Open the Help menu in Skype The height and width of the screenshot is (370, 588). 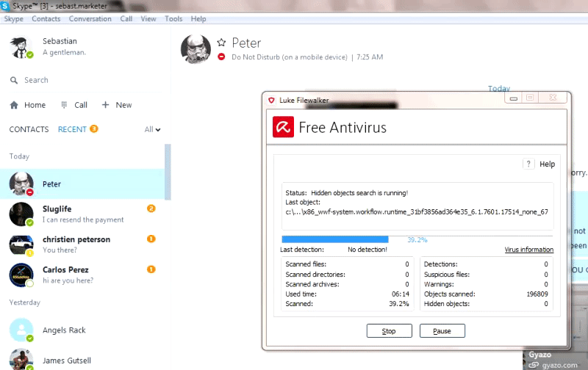click(x=198, y=19)
